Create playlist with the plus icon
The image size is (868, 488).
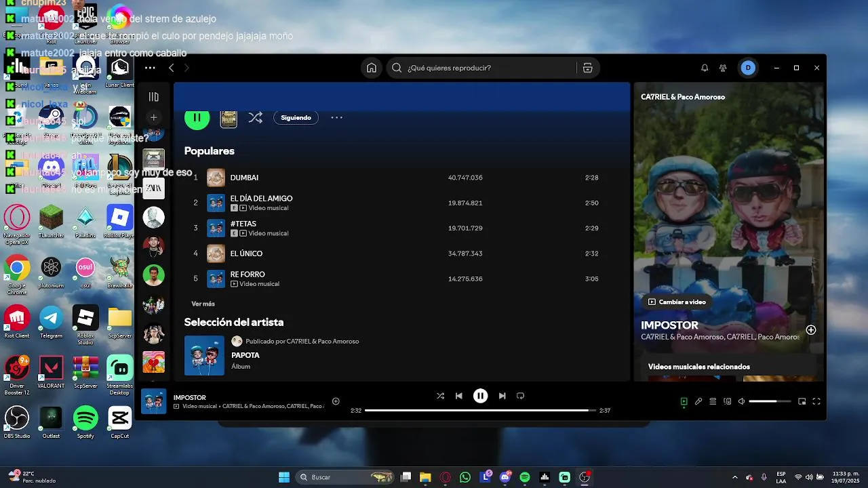click(x=154, y=117)
